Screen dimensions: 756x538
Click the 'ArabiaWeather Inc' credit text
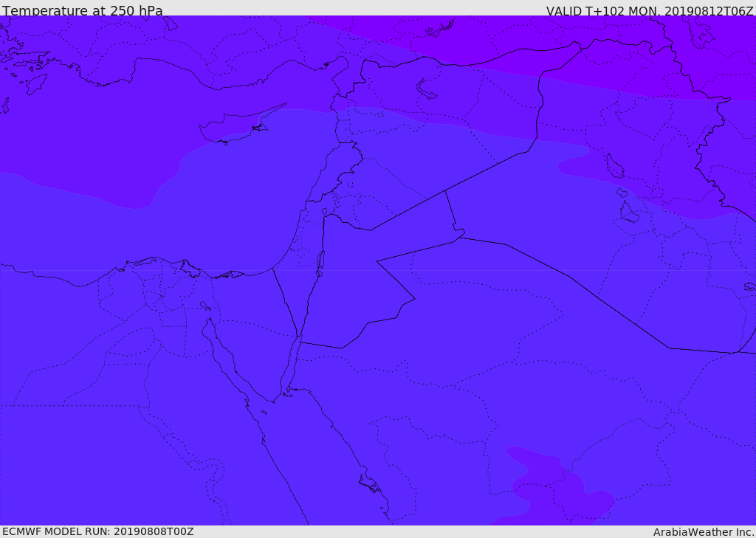pyautogui.click(x=704, y=532)
